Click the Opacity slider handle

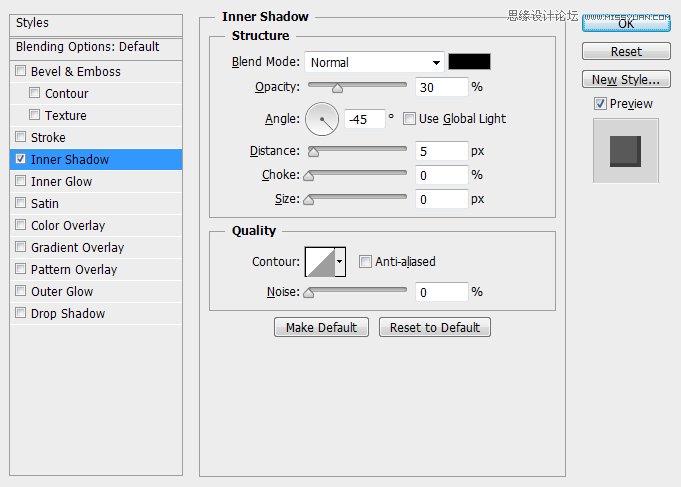point(337,88)
